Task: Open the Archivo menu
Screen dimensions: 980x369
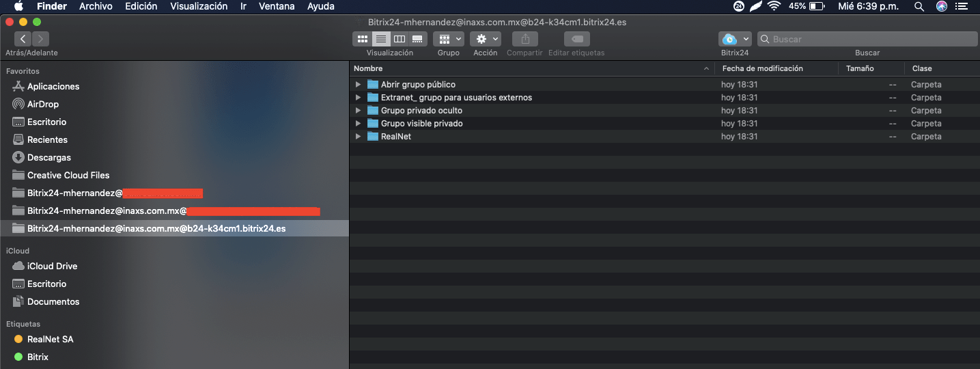Action: click(96, 6)
